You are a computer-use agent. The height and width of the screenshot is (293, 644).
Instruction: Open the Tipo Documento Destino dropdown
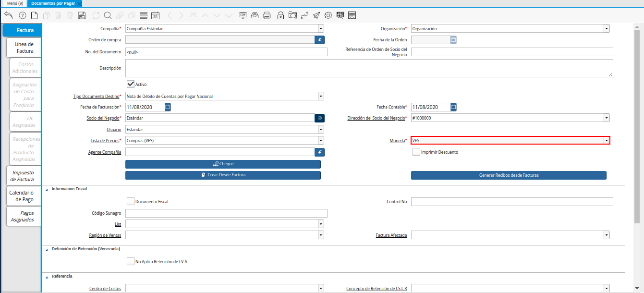click(x=320, y=96)
